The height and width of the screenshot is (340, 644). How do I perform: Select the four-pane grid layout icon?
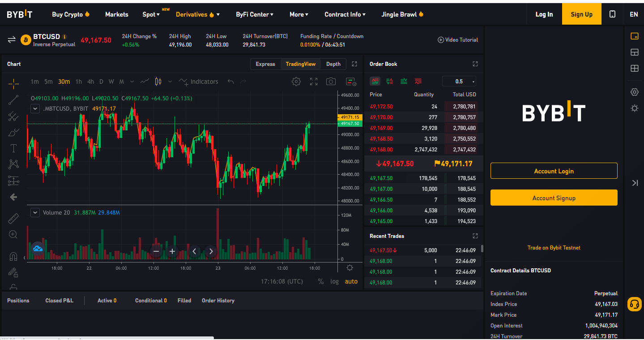[x=634, y=69]
